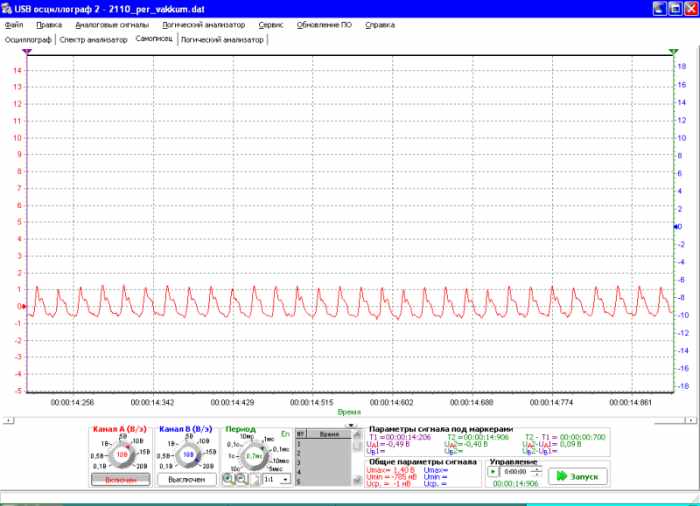This screenshot has width=700, height=506.
Task: Click the application icon in title bar
Action: (6, 8)
